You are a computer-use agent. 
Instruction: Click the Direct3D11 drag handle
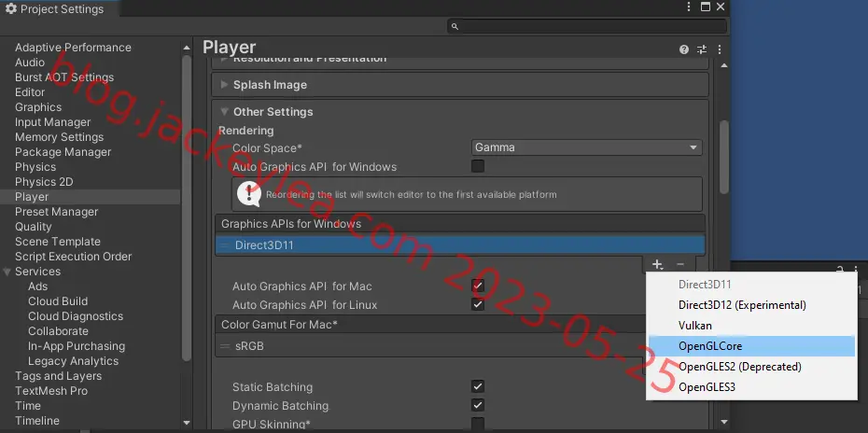tap(224, 245)
